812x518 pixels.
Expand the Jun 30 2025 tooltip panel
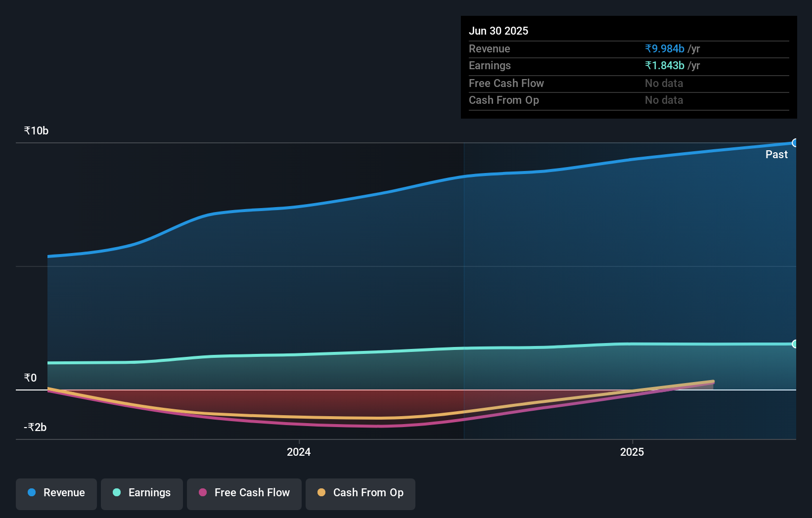498,31
